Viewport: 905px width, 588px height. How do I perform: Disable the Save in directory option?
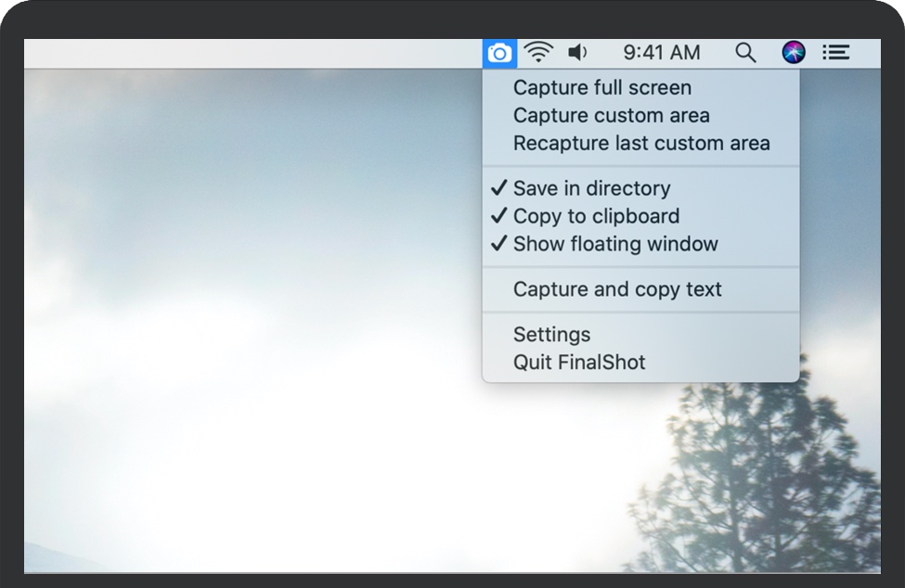(591, 188)
